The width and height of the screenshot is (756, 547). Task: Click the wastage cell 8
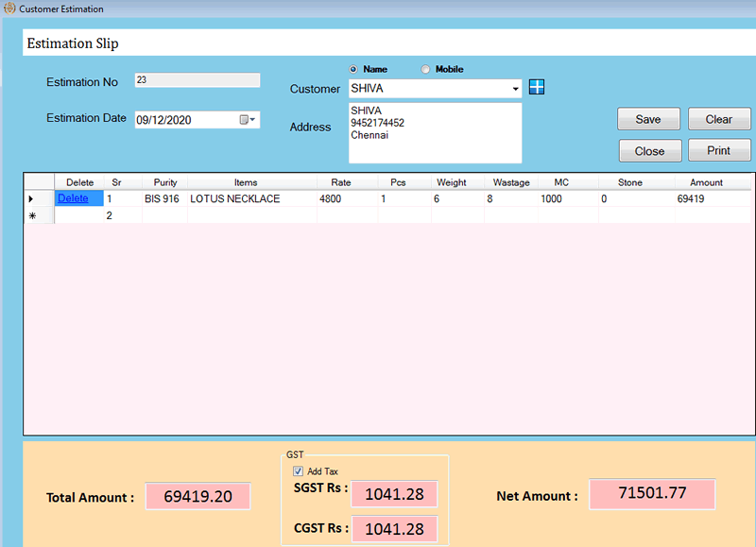(511, 198)
